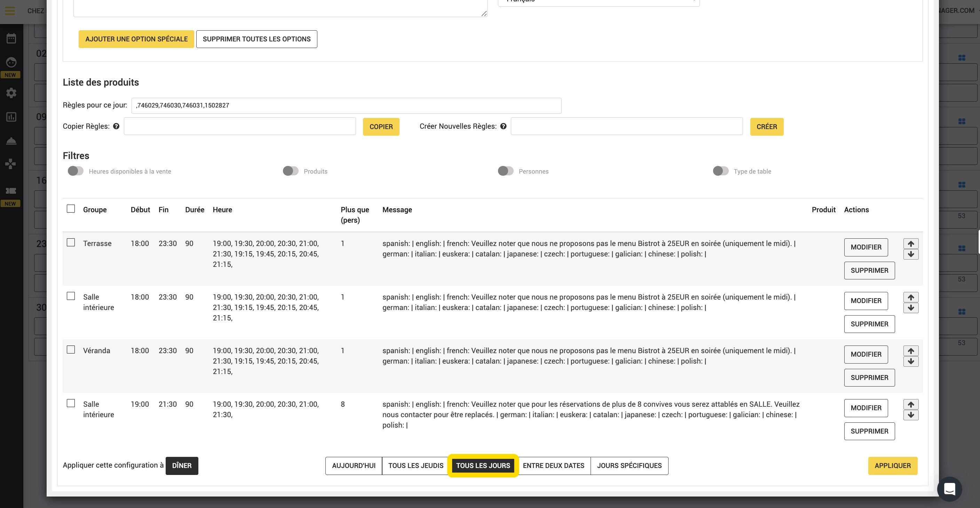Click Modifier for the Véranda rule
The height and width of the screenshot is (508, 980).
pyautogui.click(x=866, y=355)
